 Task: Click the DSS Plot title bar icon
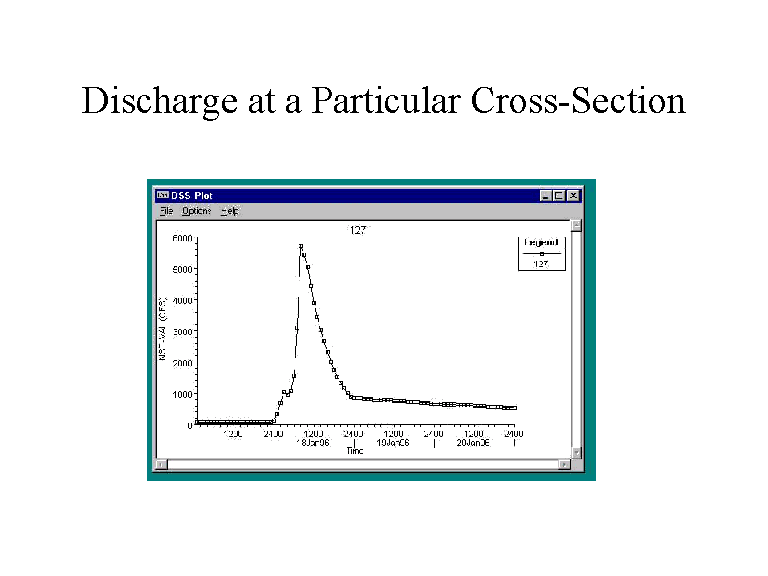click(162, 195)
